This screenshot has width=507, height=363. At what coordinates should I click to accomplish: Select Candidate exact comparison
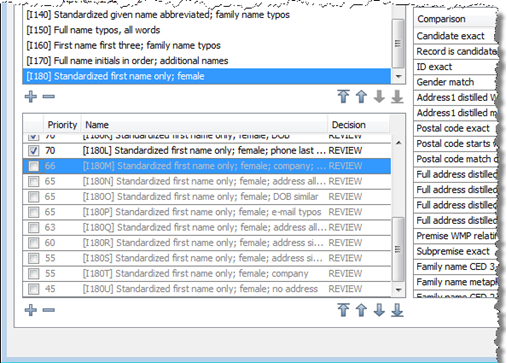pos(456,36)
